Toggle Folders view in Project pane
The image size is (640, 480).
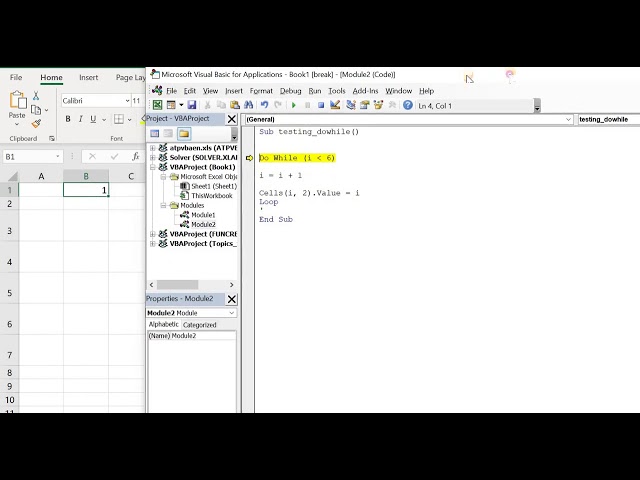point(184,133)
